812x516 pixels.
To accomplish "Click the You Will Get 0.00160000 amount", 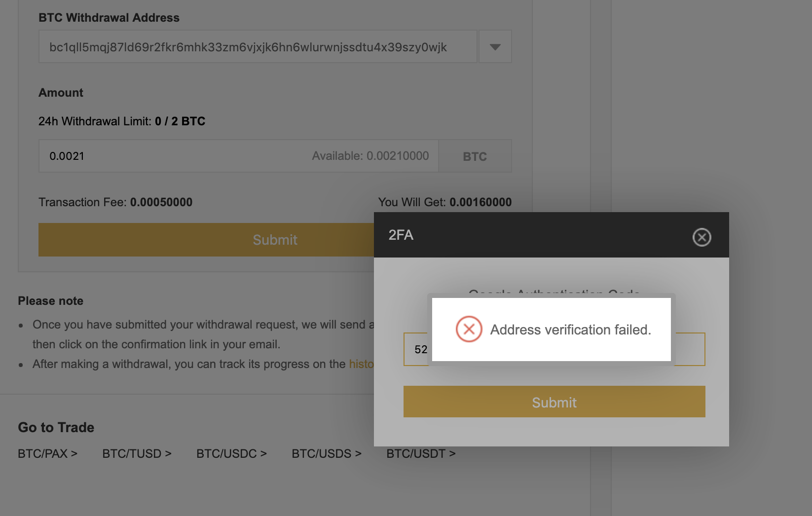I will tap(480, 202).
